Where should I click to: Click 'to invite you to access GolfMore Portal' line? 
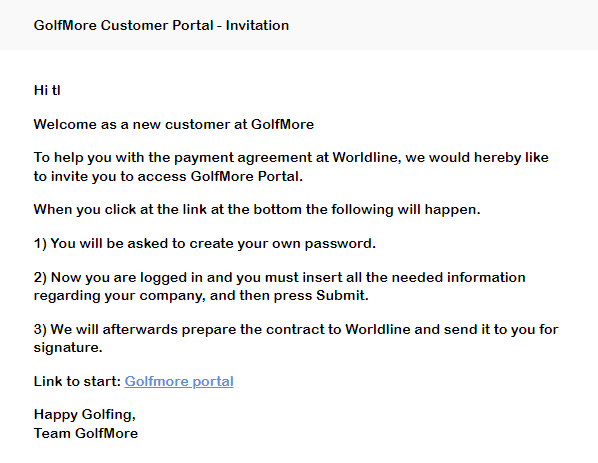168,176
